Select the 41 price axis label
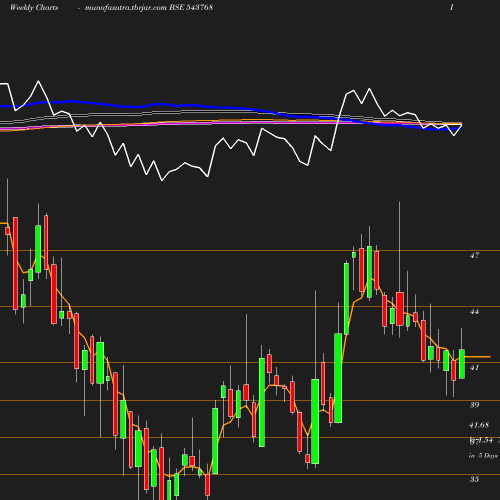Image resolution: width=500 pixels, height=500 pixels. (x=474, y=368)
